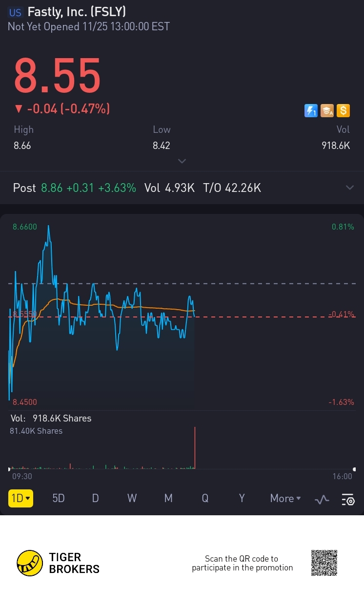Expand the quote details chevron

click(x=182, y=161)
